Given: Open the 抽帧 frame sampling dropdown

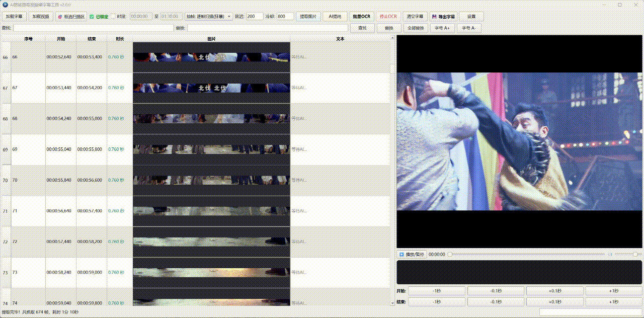Looking at the screenshot, I should pos(209,17).
